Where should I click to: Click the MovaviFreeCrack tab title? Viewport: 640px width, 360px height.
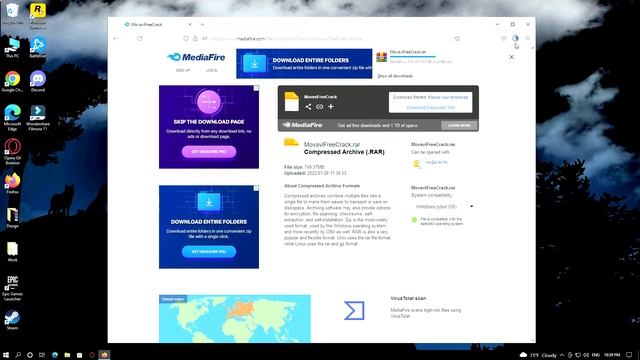point(147,24)
